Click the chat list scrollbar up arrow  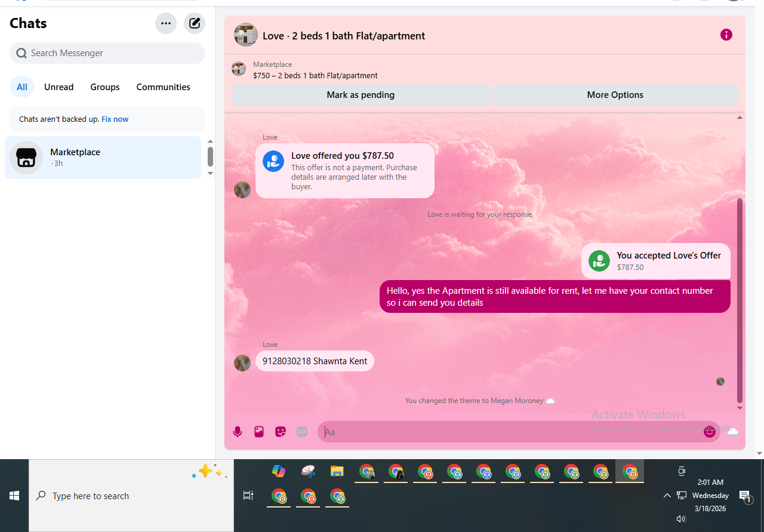(x=210, y=142)
